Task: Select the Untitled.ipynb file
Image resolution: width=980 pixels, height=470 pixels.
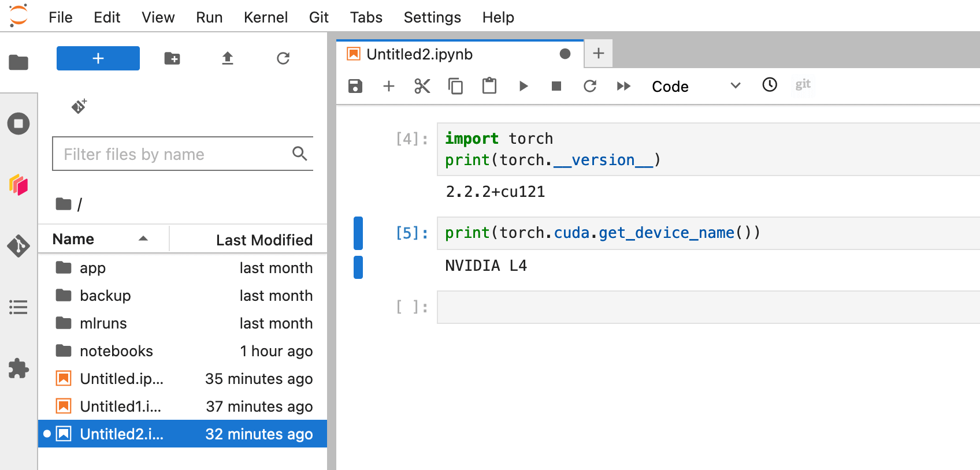Action: [x=183, y=379]
